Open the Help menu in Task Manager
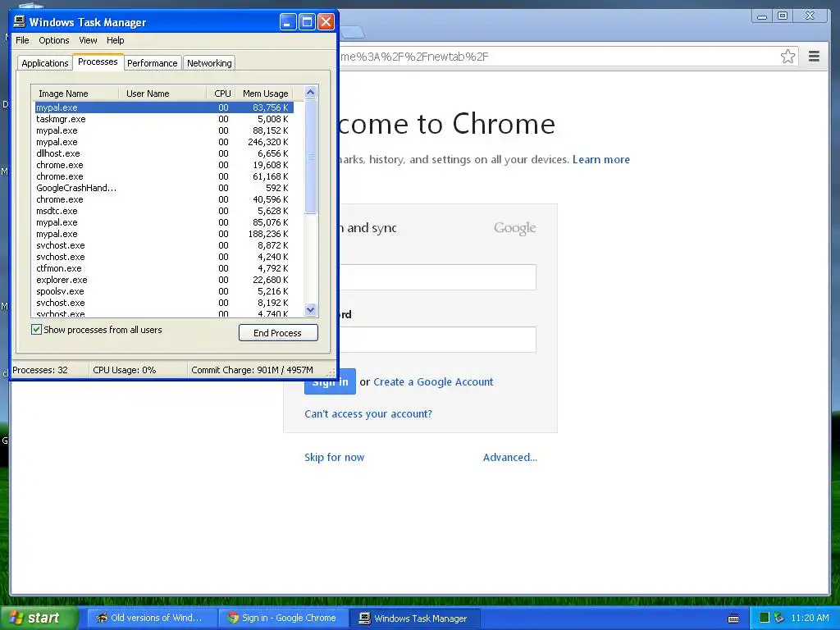 [x=115, y=40]
